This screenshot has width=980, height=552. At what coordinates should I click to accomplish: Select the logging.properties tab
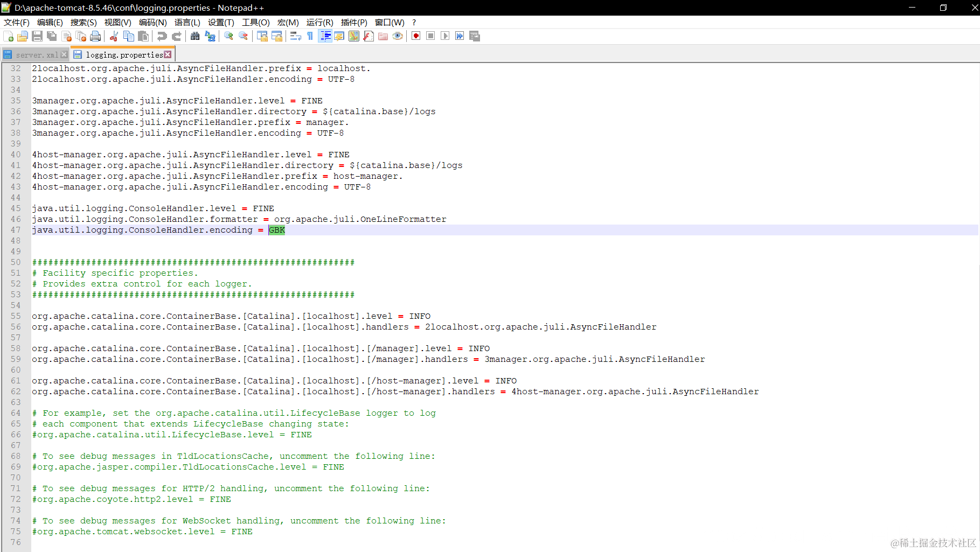pos(124,55)
